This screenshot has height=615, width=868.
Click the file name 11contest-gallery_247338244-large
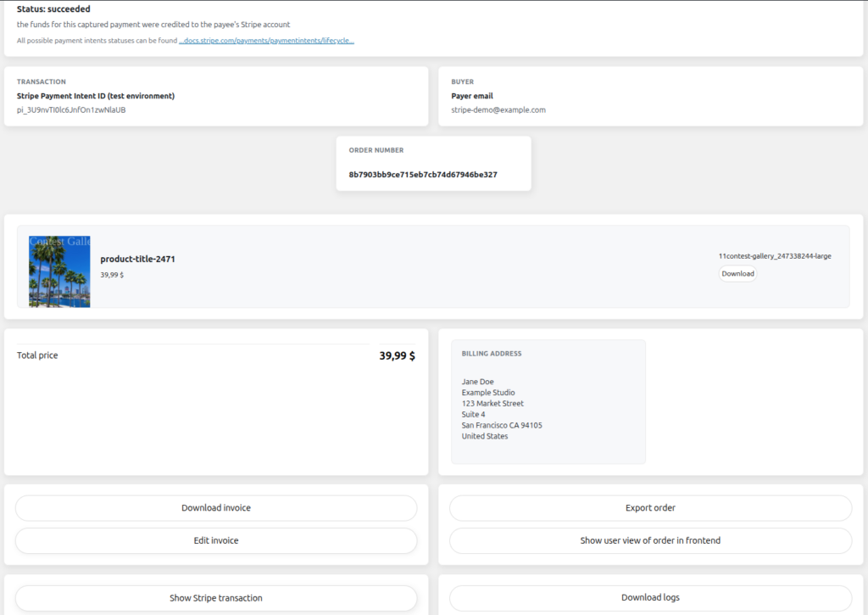click(x=775, y=256)
